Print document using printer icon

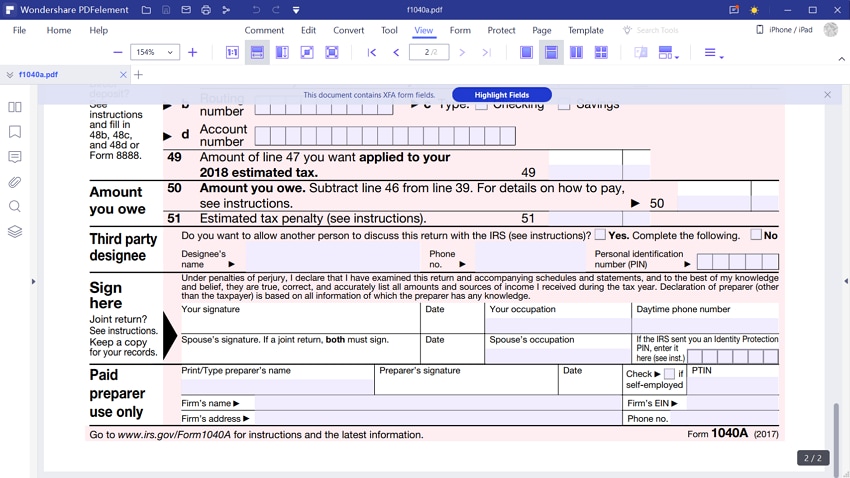[x=206, y=10]
